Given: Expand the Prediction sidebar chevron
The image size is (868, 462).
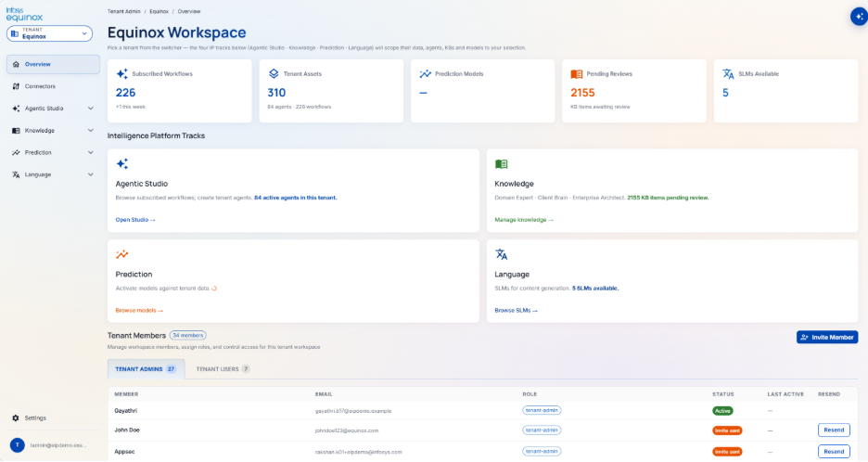Looking at the screenshot, I should click(x=91, y=152).
